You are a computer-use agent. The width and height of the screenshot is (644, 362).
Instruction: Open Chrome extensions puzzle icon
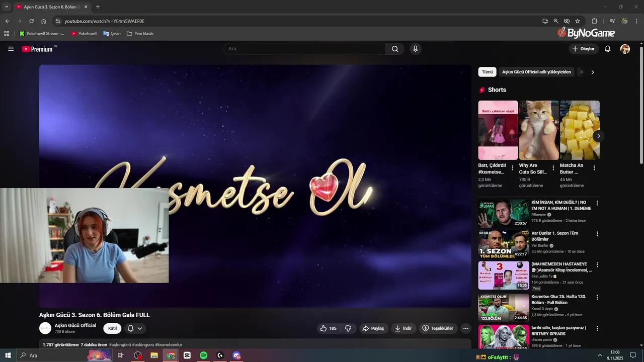(594, 21)
